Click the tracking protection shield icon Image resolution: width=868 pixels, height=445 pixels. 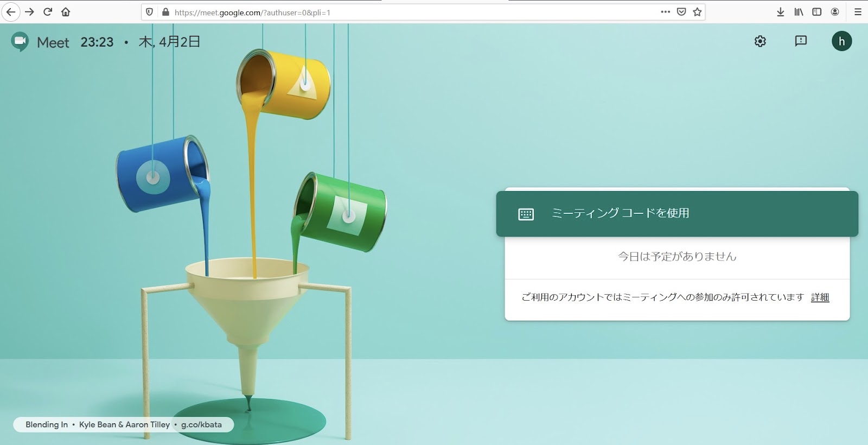[x=150, y=12]
